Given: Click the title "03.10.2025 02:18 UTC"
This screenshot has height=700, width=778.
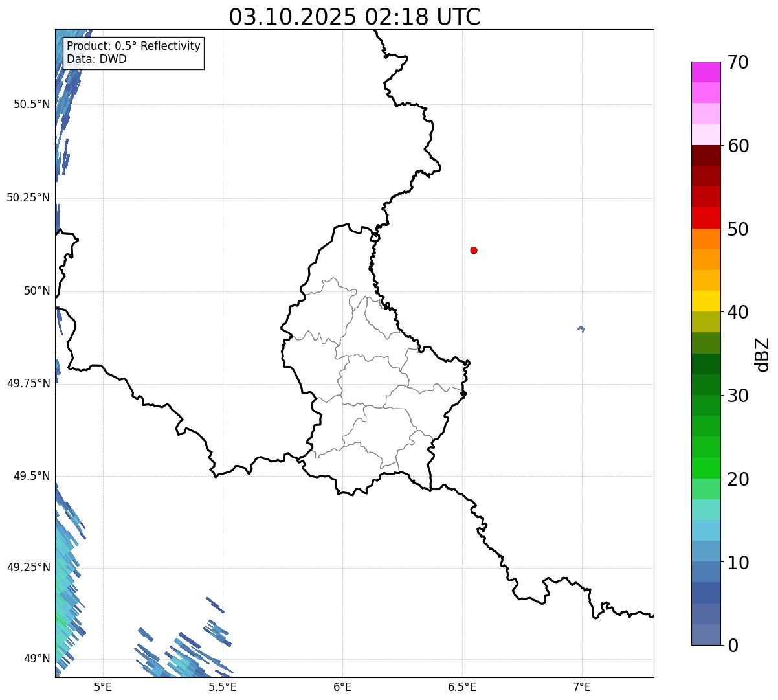Looking at the screenshot, I should point(355,17).
